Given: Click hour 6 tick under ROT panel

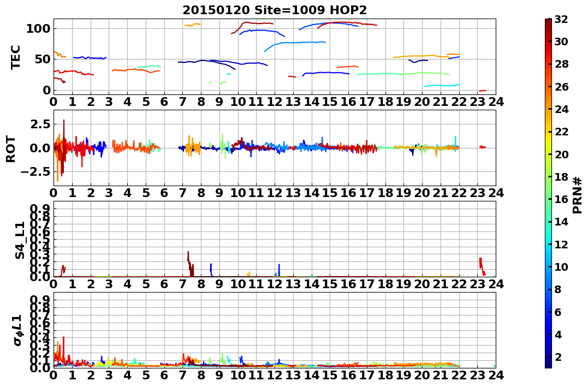Looking at the screenshot, I should [x=164, y=193].
